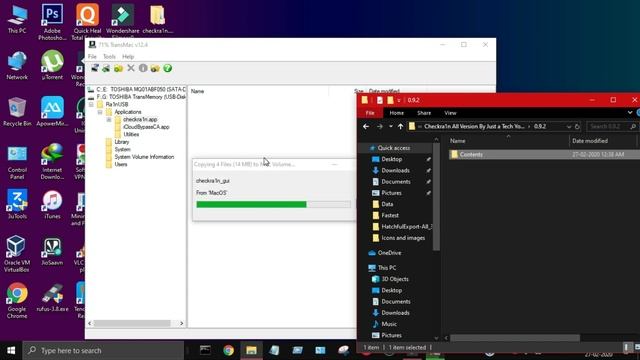Collapse the Applications folder node

click(x=100, y=112)
